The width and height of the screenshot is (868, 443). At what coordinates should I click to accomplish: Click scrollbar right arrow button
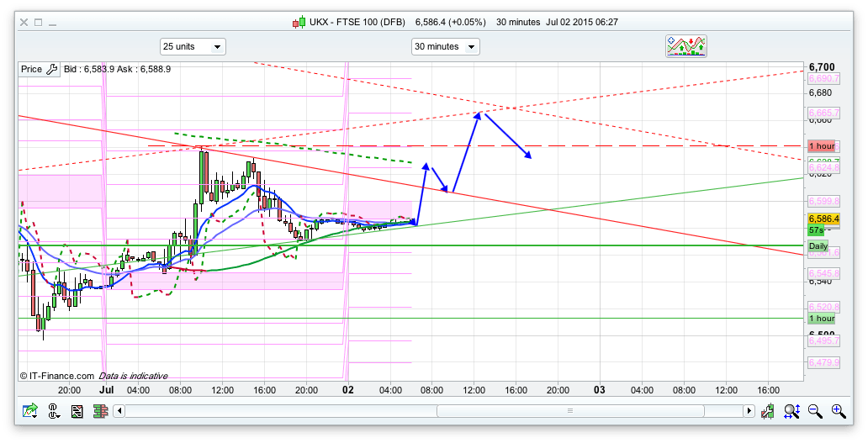click(749, 411)
